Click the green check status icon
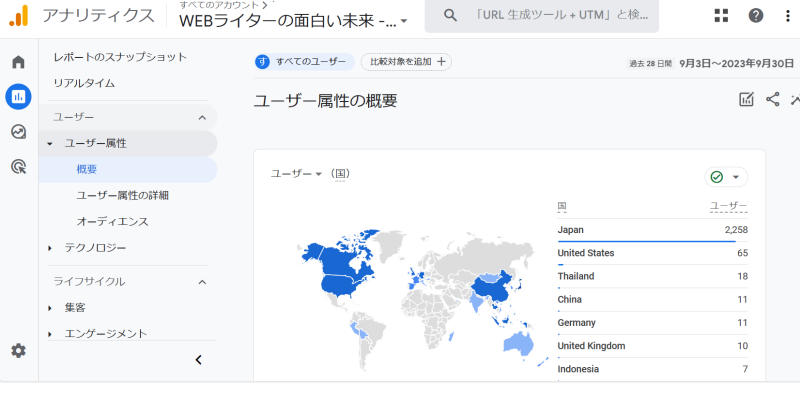Image resolution: width=800 pixels, height=405 pixels. click(x=717, y=177)
